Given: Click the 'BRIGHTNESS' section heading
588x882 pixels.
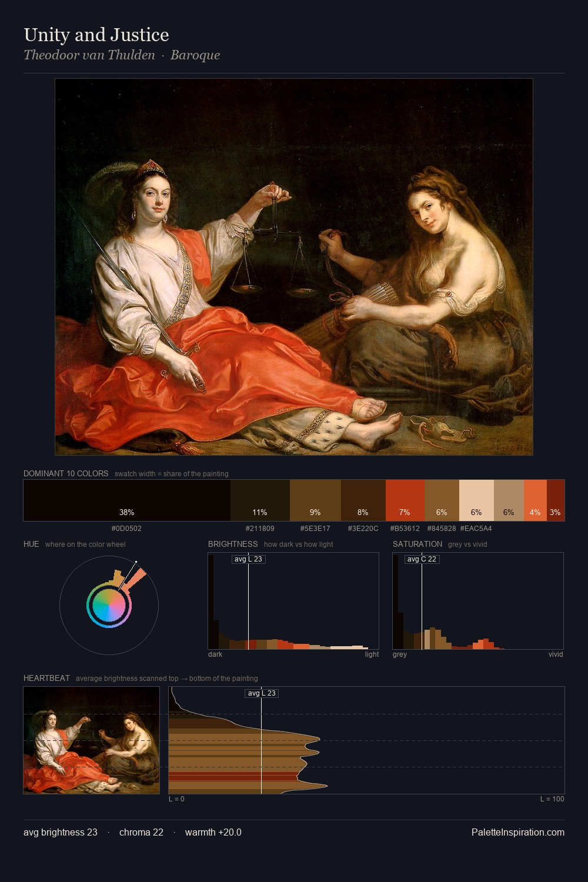Looking at the screenshot, I should coord(233,544).
